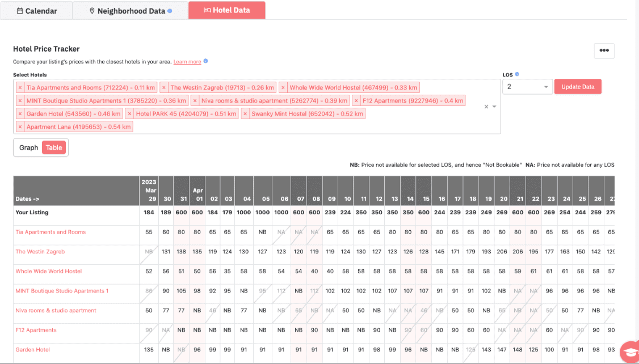
Task: Expand the Select Hotels dropdown arrow
Action: point(494,107)
